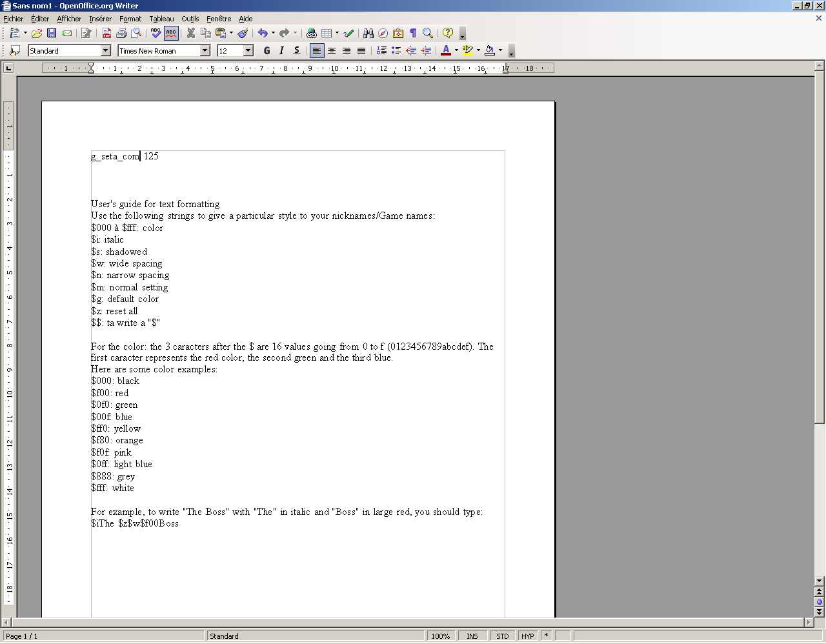
Task: Open the Outils menu
Action: click(x=190, y=19)
